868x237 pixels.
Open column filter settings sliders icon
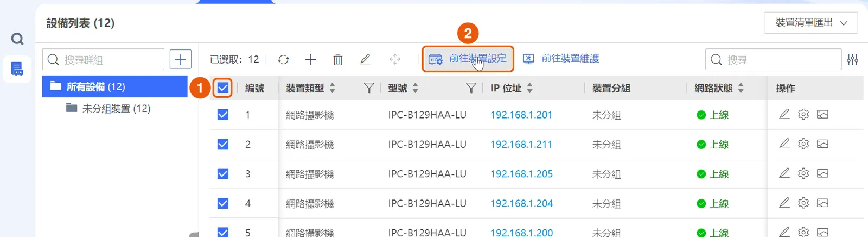point(853,59)
